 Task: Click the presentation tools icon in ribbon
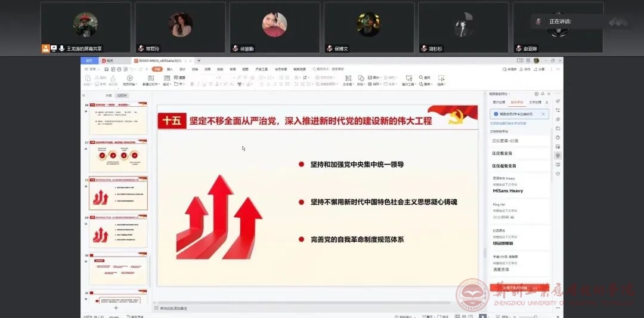(408, 78)
